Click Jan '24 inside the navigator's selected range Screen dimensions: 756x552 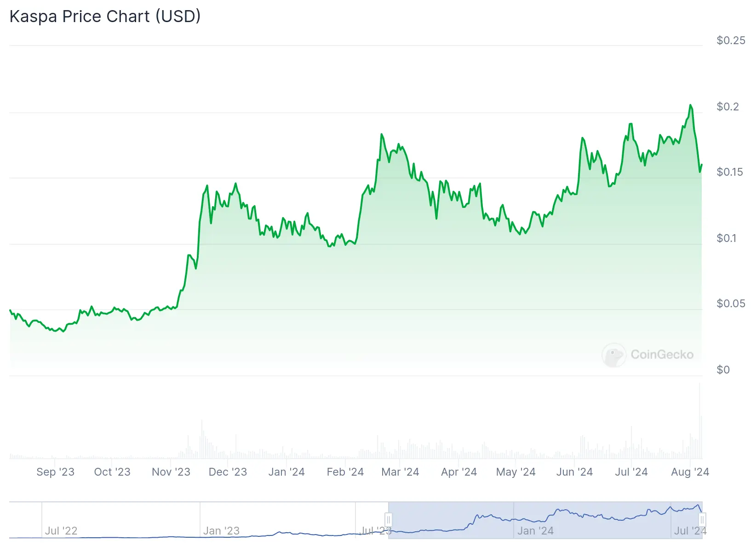pos(535,531)
